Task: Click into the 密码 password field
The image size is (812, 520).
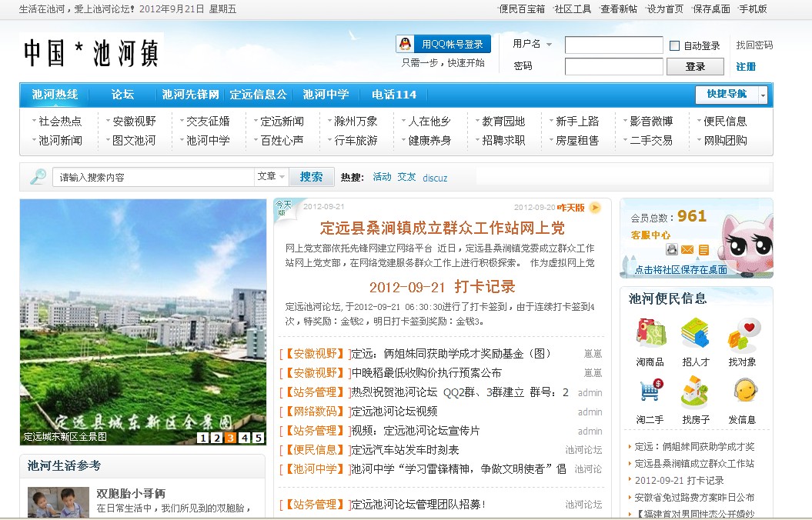Action: click(x=613, y=67)
